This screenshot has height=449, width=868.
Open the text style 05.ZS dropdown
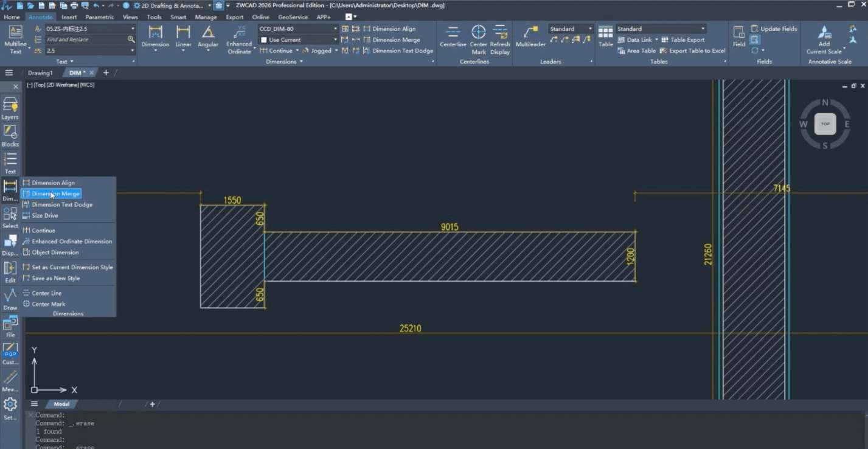pos(133,29)
